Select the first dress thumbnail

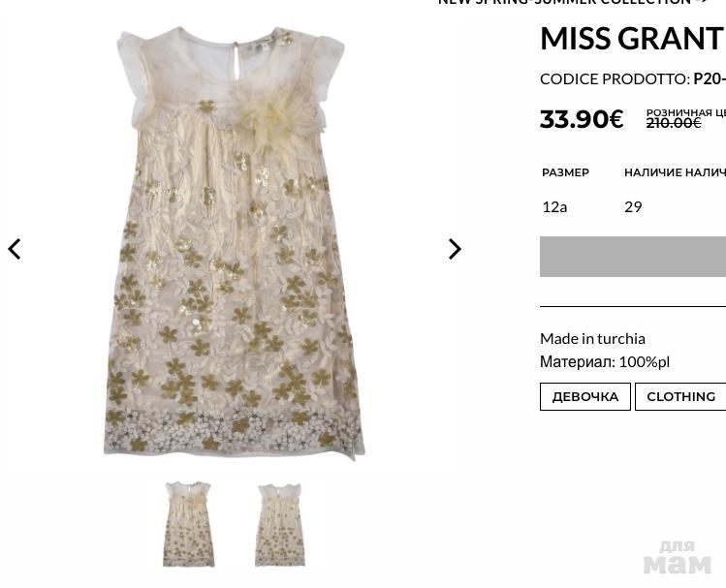(x=188, y=524)
